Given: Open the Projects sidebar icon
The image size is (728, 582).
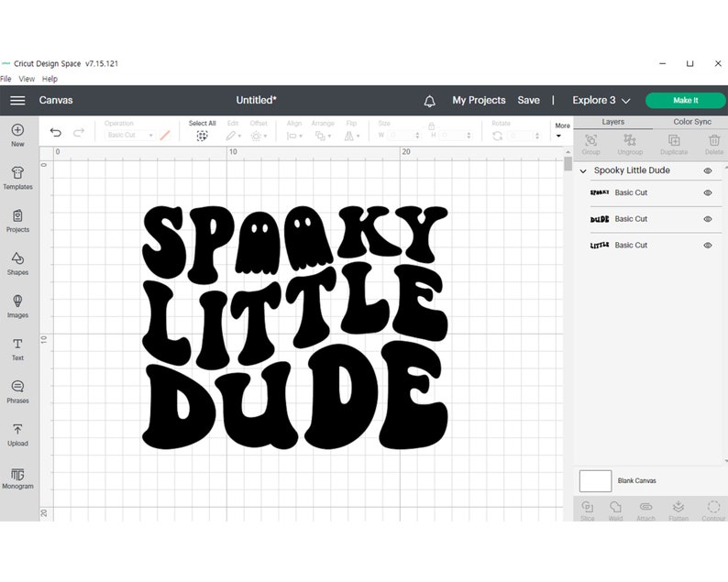Looking at the screenshot, I should [17, 215].
